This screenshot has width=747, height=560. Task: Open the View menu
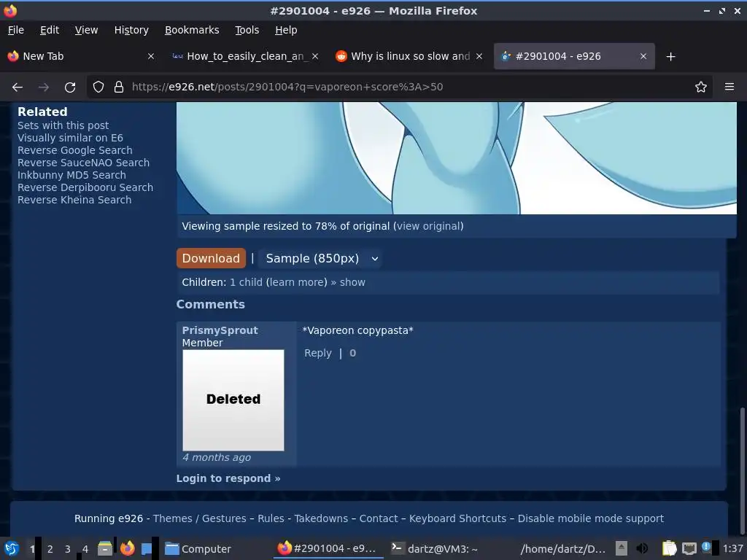coord(86,30)
